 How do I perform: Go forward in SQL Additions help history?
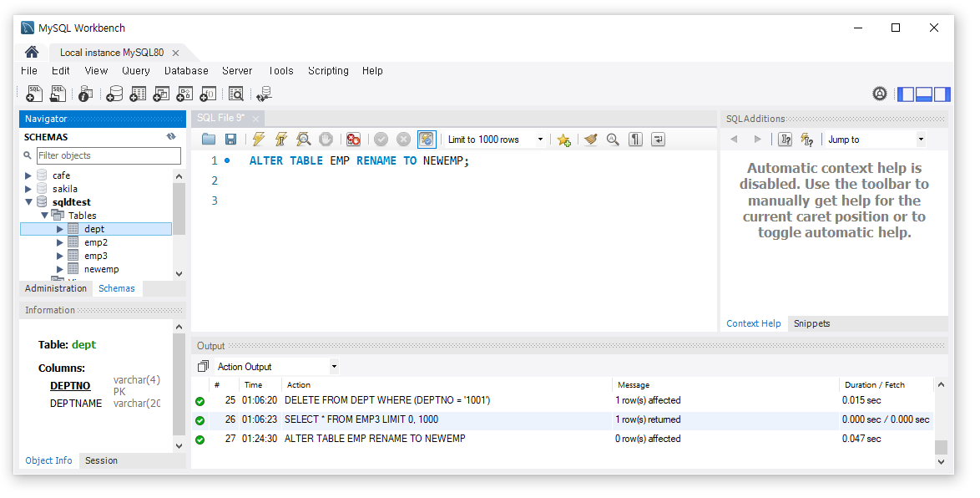pyautogui.click(x=757, y=140)
